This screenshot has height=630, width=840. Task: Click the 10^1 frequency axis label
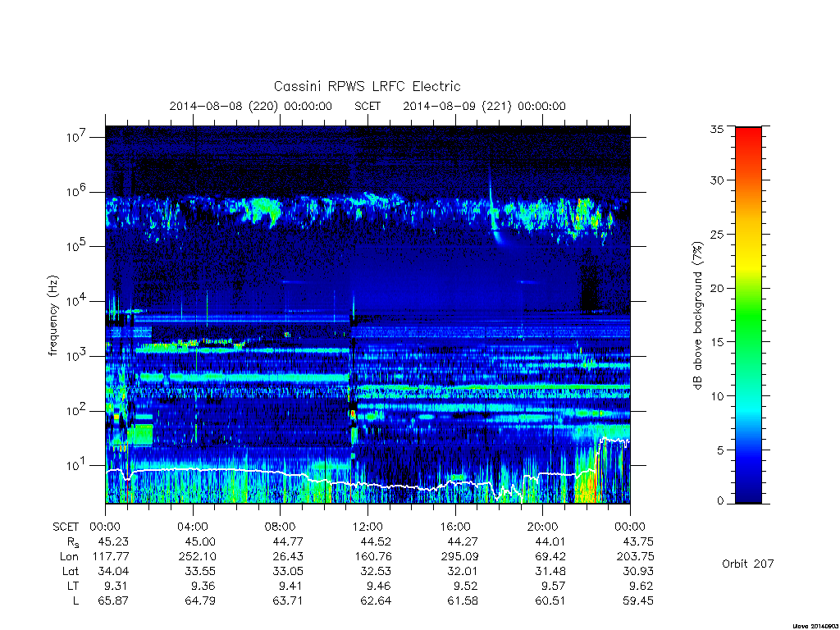point(76,464)
